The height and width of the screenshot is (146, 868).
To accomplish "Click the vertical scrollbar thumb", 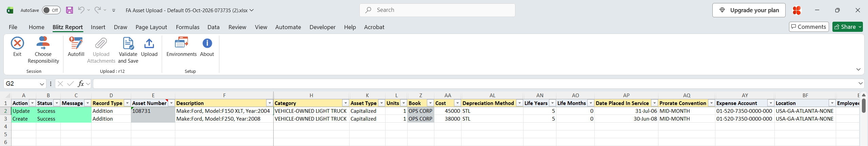I will [x=864, y=105].
